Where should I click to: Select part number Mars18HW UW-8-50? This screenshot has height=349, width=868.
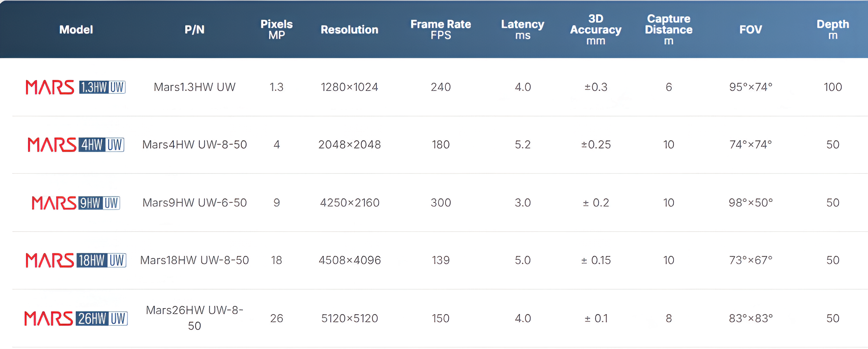coord(194,260)
